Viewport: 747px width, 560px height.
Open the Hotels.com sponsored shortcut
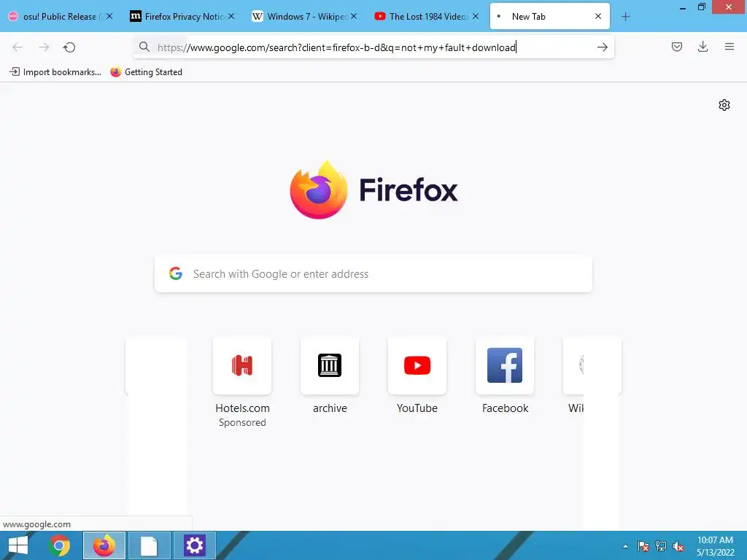(x=242, y=366)
